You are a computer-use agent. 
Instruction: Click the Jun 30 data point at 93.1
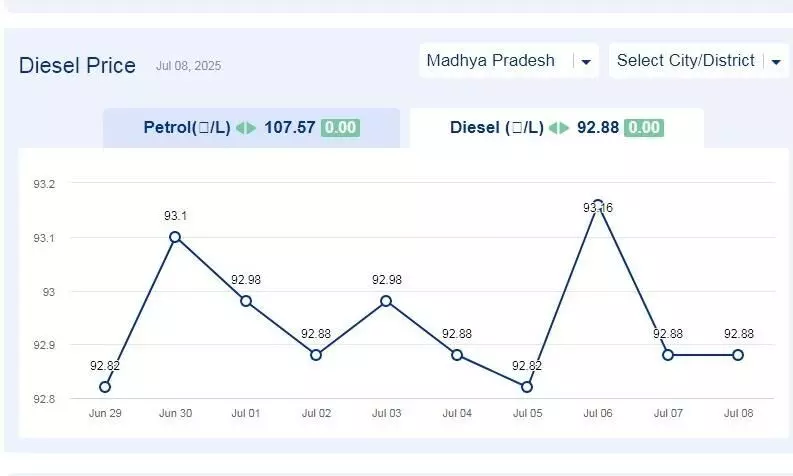tap(175, 237)
